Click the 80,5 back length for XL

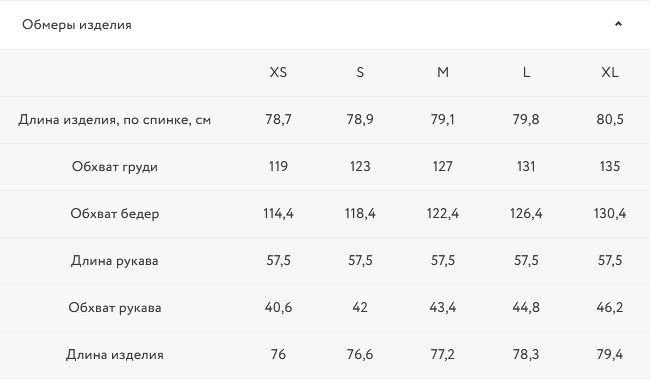[610, 119]
